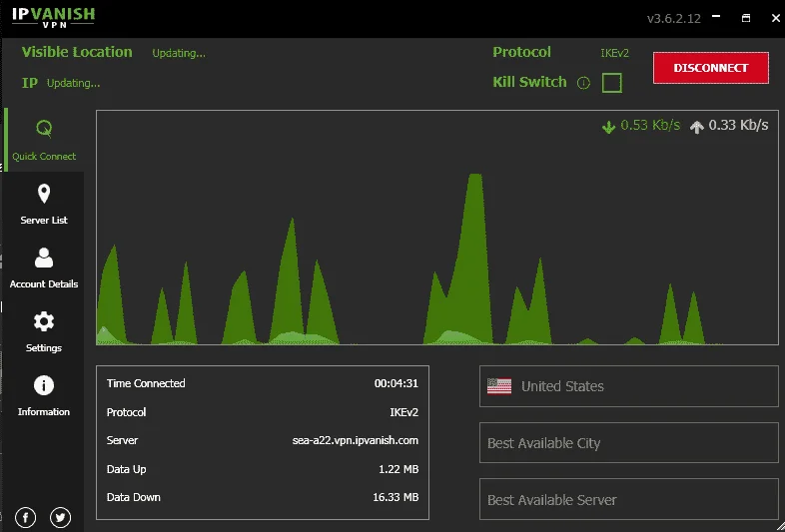
Task: Go to the Information label
Action: [44, 412]
